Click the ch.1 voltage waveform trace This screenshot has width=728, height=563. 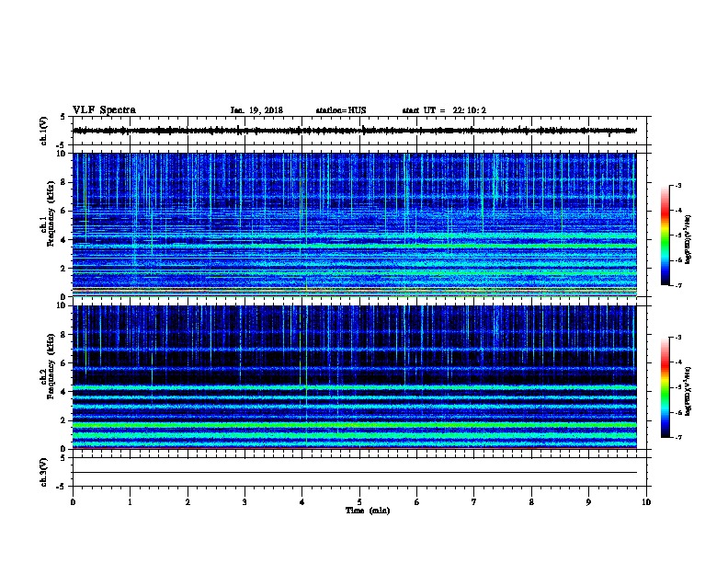pos(355,131)
